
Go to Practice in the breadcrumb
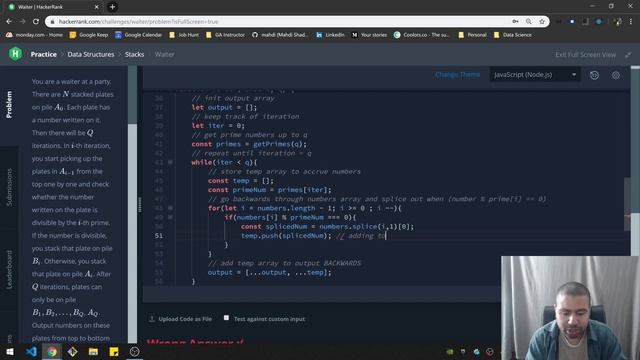point(44,54)
